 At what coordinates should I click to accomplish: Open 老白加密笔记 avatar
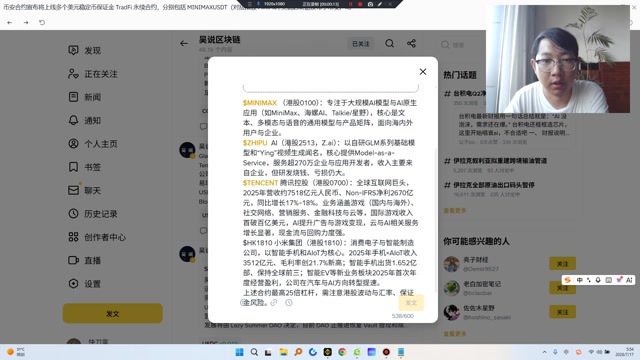pyautogui.click(x=451, y=288)
